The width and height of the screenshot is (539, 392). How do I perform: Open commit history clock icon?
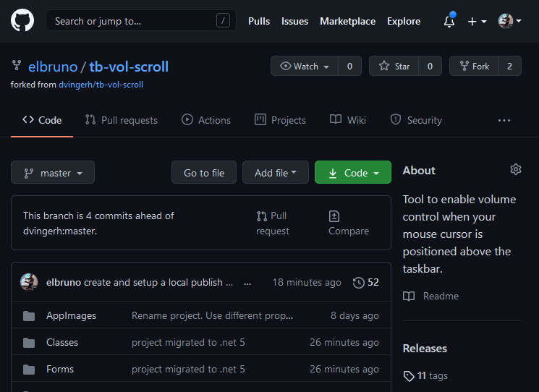tap(358, 282)
